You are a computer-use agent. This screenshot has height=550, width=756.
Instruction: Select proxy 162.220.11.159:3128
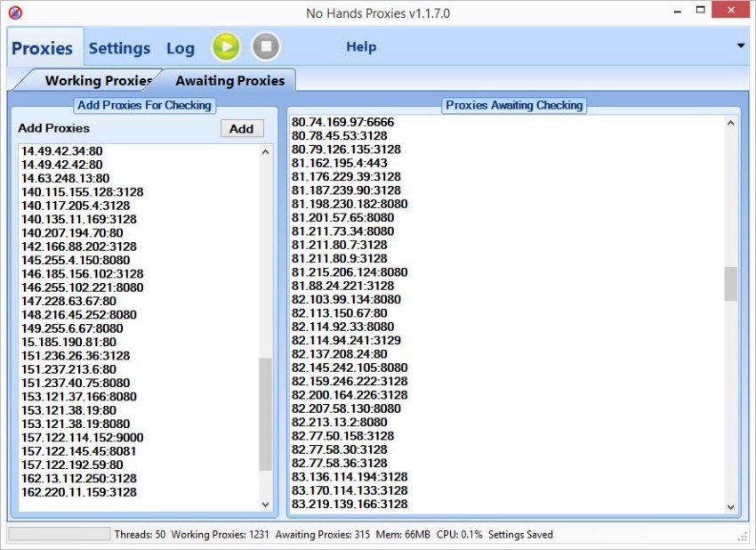(79, 492)
